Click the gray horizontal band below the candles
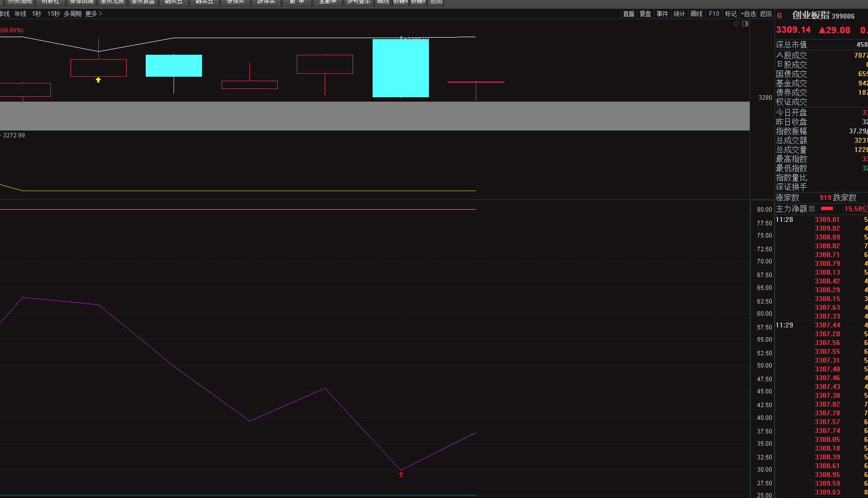The image size is (868, 498). tap(375, 116)
